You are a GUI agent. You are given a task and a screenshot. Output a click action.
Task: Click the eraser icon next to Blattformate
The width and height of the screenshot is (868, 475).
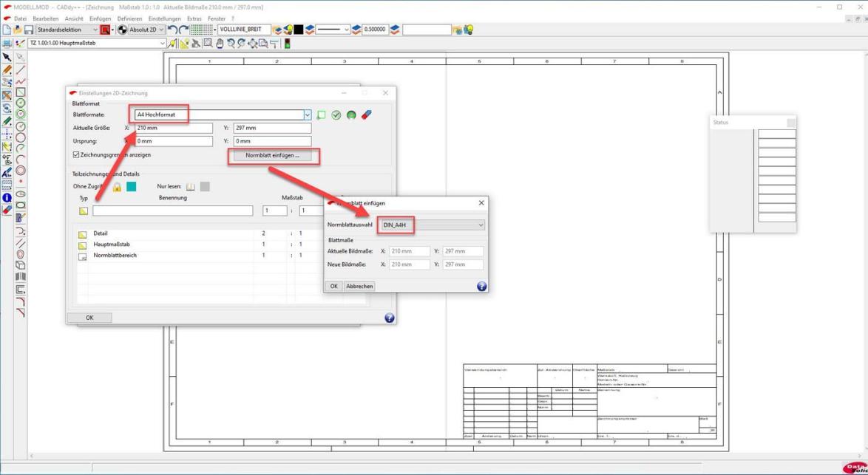(x=367, y=115)
